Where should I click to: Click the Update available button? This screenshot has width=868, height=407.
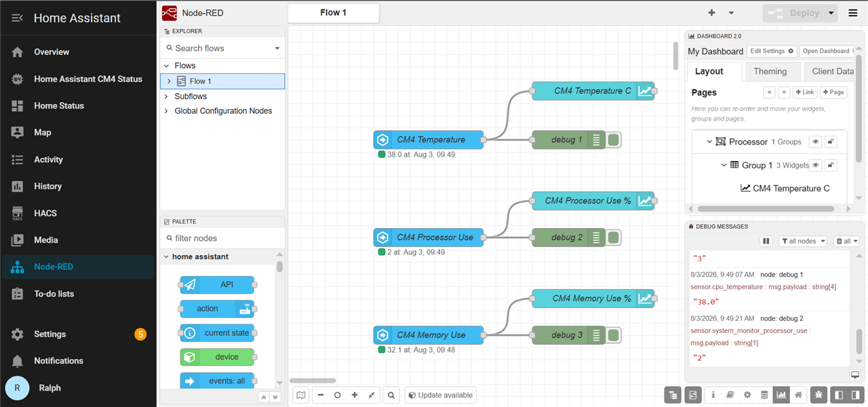point(441,395)
